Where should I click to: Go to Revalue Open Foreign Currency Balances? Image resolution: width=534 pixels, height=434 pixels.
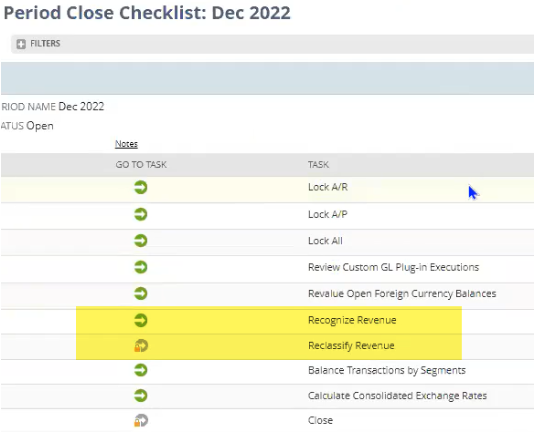coord(141,293)
